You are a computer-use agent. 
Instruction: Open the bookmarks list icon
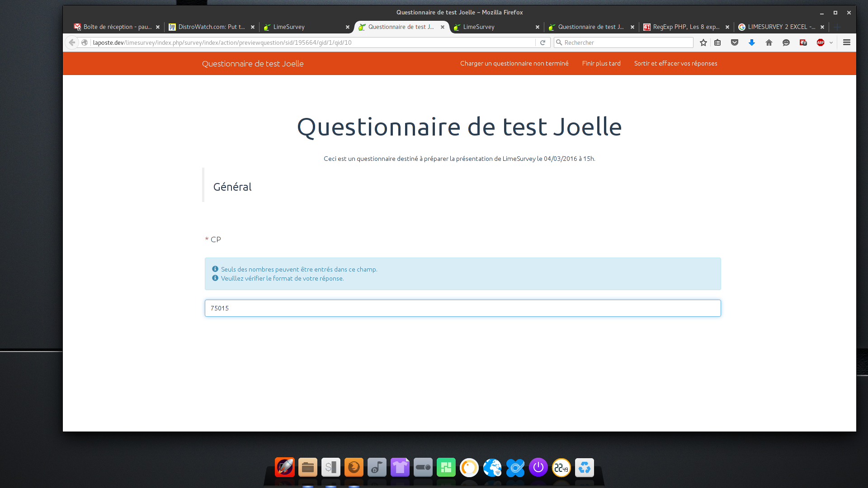(x=717, y=42)
